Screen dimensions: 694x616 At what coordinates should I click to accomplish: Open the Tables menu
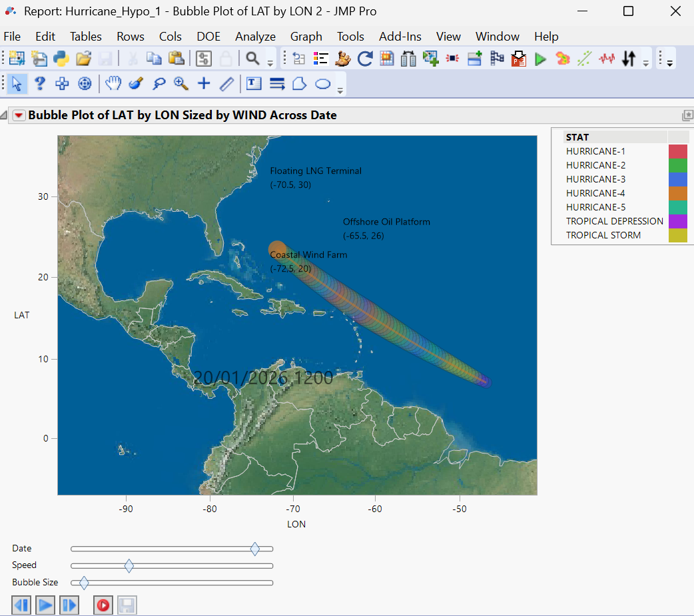86,36
